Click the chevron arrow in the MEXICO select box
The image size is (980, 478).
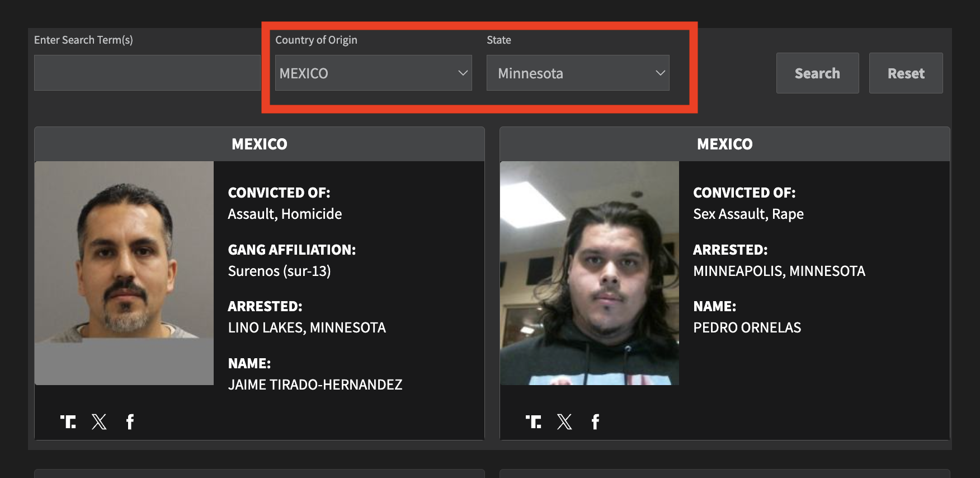pyautogui.click(x=463, y=73)
